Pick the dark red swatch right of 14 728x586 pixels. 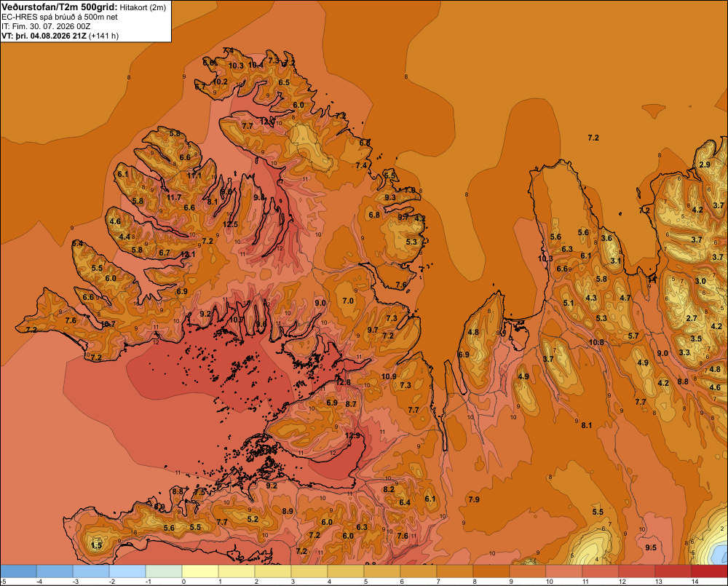tap(709, 571)
